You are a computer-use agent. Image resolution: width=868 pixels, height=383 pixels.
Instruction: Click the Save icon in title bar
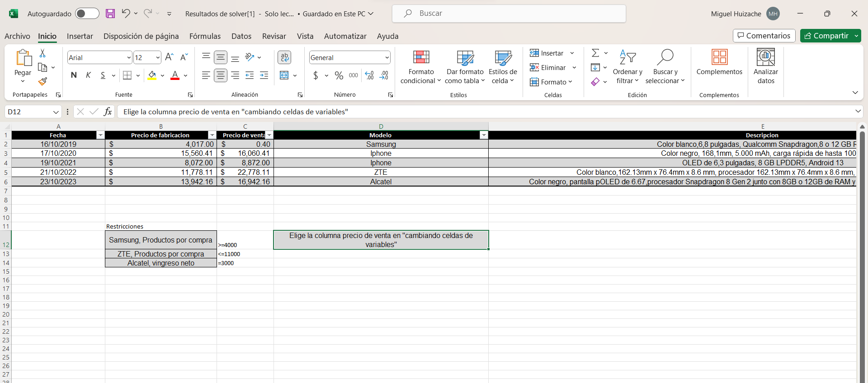110,14
